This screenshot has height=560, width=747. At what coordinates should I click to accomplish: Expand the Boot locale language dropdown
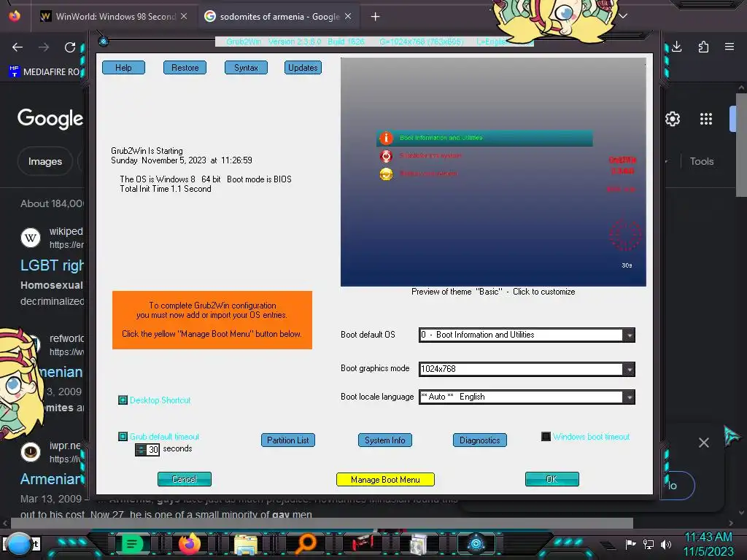click(630, 397)
